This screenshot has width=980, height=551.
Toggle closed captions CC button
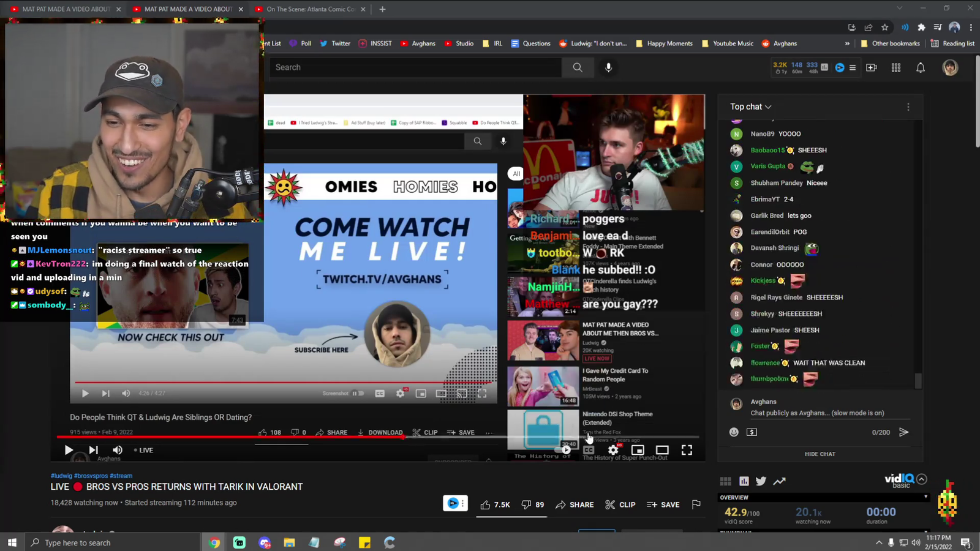coord(589,450)
